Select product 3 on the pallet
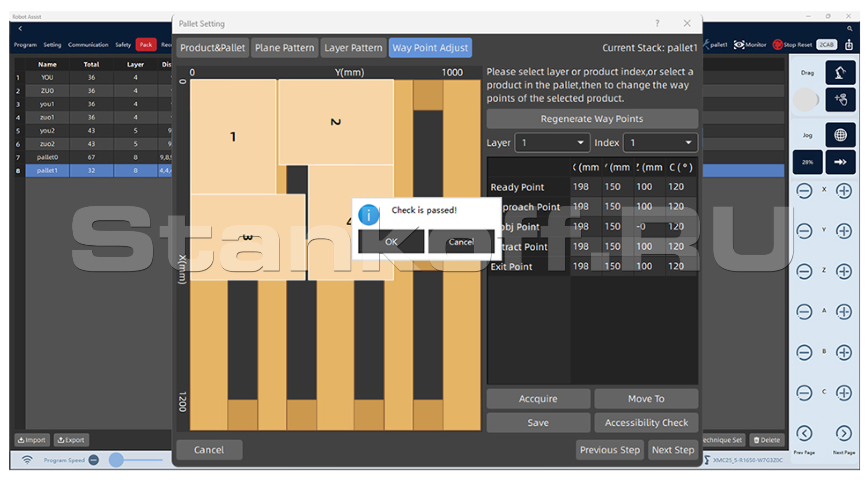The height and width of the screenshot is (480, 868). [x=247, y=237]
